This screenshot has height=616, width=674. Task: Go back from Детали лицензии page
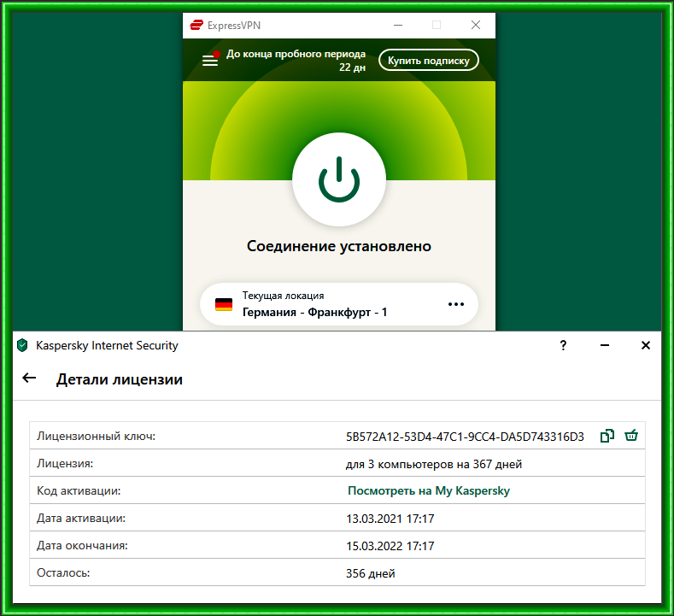pyautogui.click(x=29, y=378)
